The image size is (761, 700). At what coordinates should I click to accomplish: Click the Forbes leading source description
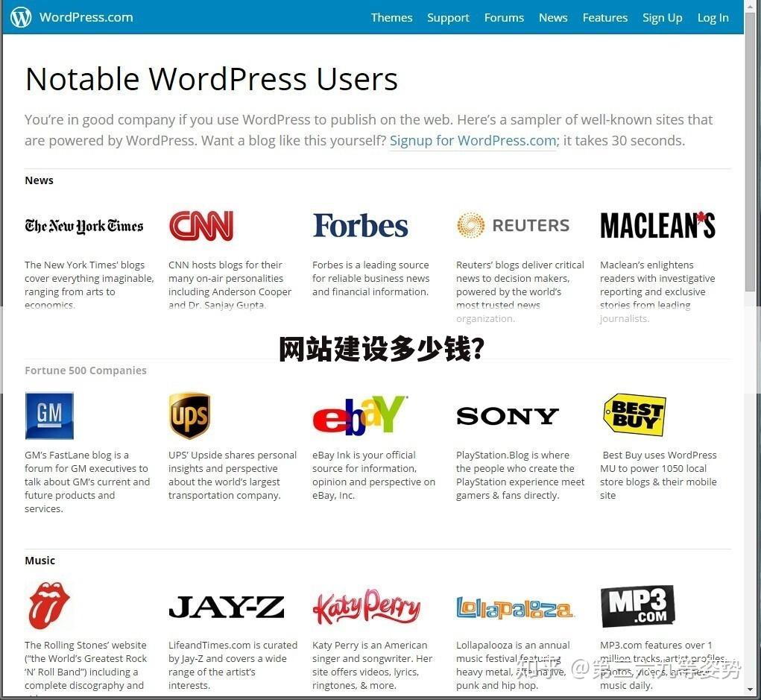point(370,278)
